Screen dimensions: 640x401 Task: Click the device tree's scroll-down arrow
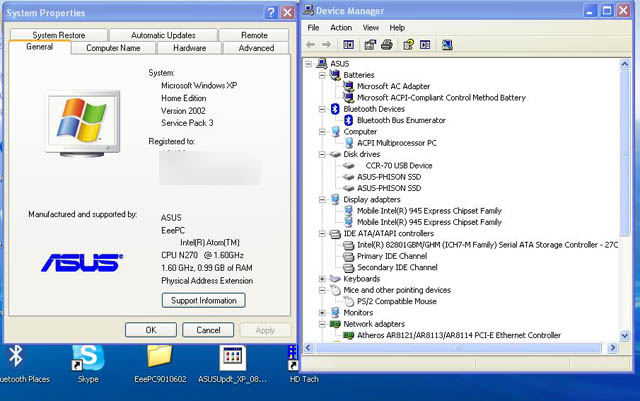click(624, 336)
